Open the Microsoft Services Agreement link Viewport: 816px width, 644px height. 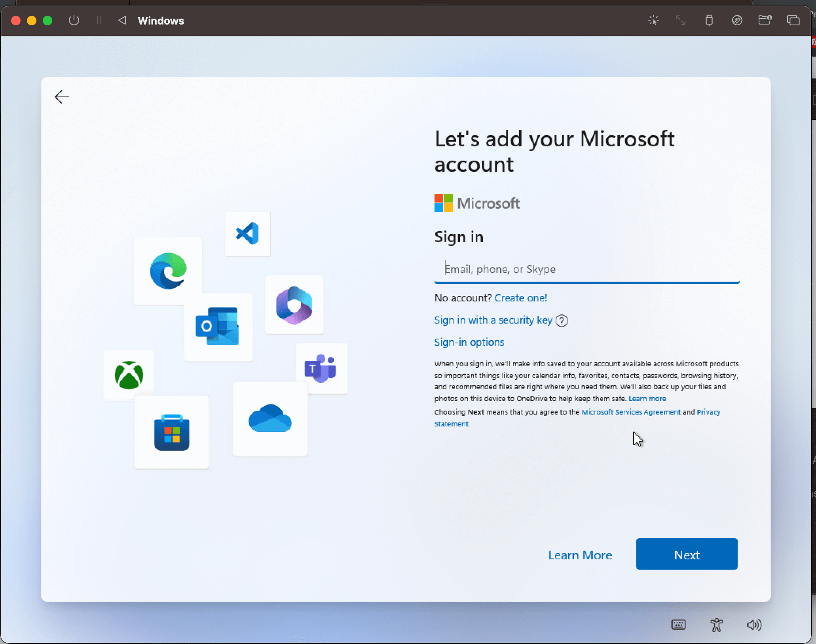(x=631, y=412)
